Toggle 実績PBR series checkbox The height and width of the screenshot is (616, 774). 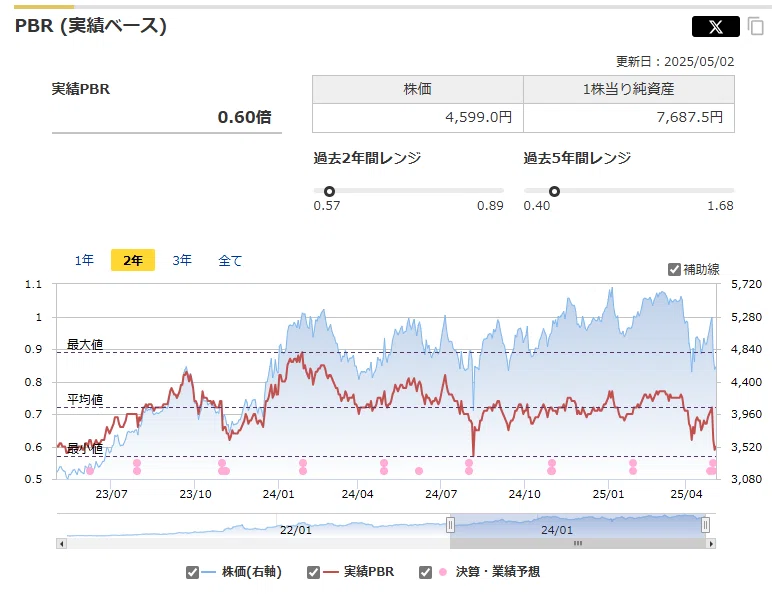point(313,572)
